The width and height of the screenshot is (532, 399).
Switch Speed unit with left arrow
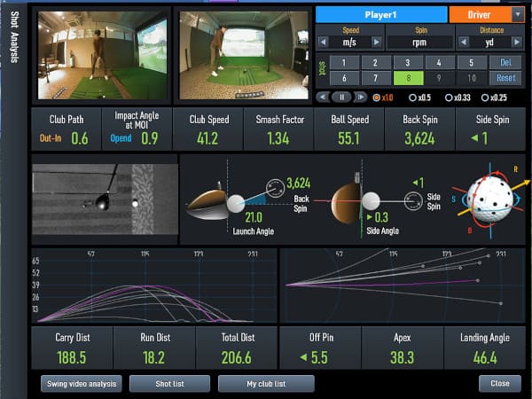323,43
